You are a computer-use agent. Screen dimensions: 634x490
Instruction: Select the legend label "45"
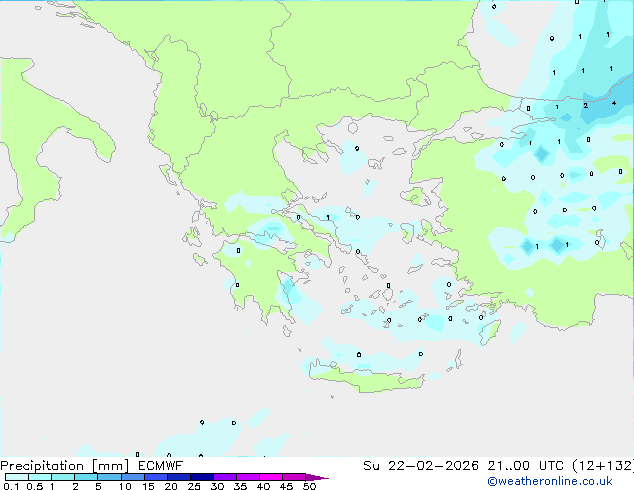pyautogui.click(x=286, y=486)
